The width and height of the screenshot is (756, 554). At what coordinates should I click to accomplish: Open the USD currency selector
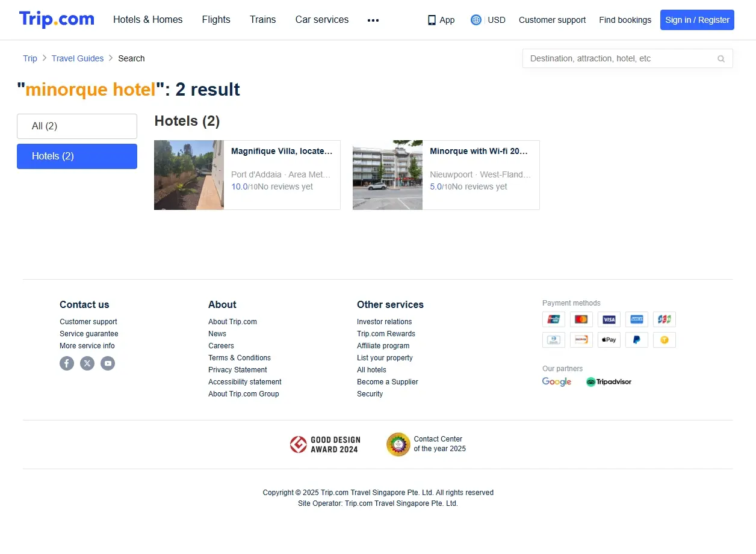pyautogui.click(x=497, y=20)
